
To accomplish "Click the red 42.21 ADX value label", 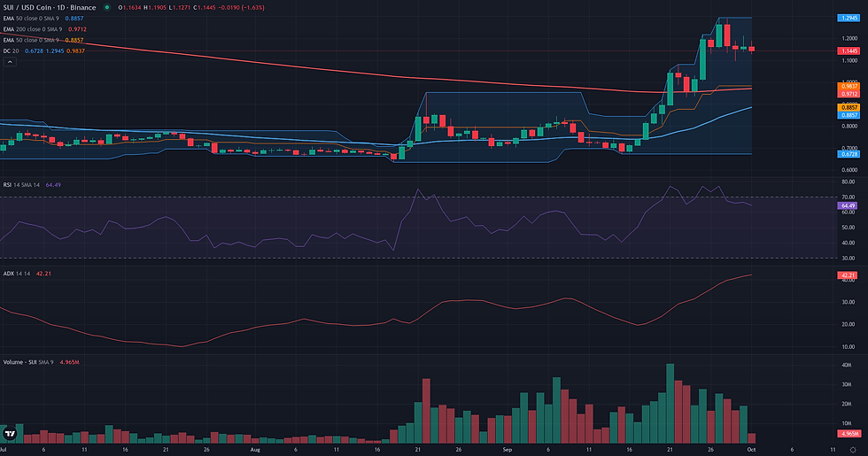I will (x=849, y=275).
